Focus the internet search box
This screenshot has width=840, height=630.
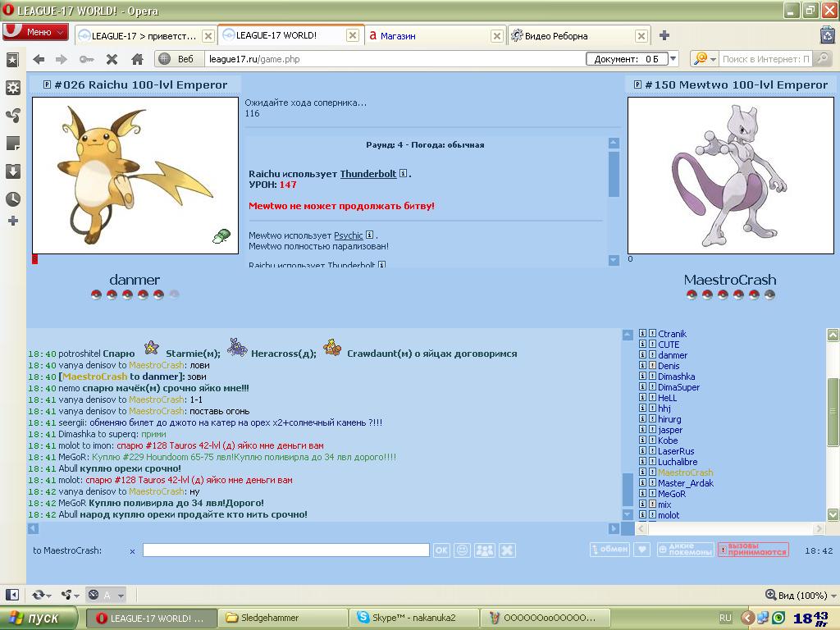pyautogui.click(x=765, y=59)
